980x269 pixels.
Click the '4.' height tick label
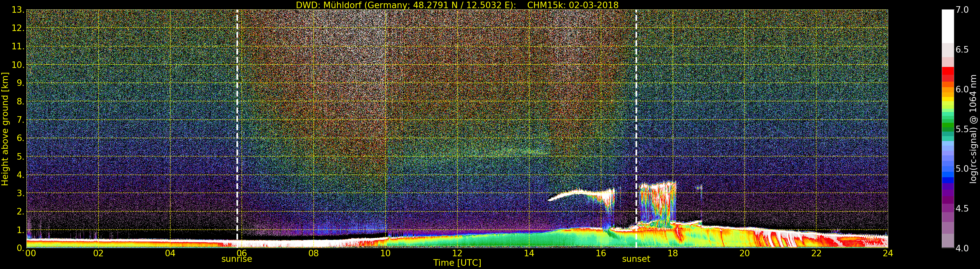[x=21, y=175]
